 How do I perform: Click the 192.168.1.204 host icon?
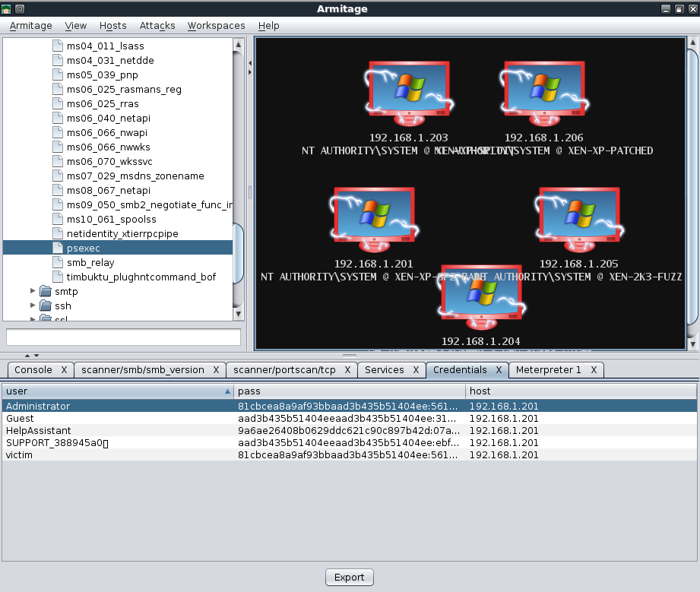tap(481, 298)
